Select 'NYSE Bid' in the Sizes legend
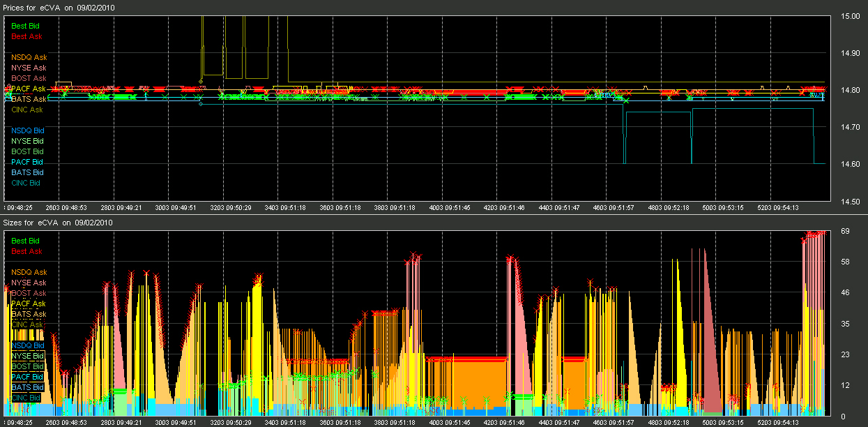 click(28, 356)
